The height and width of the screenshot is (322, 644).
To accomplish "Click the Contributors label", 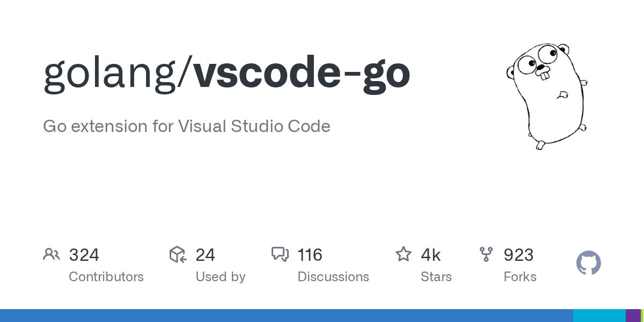I will 106,277.
